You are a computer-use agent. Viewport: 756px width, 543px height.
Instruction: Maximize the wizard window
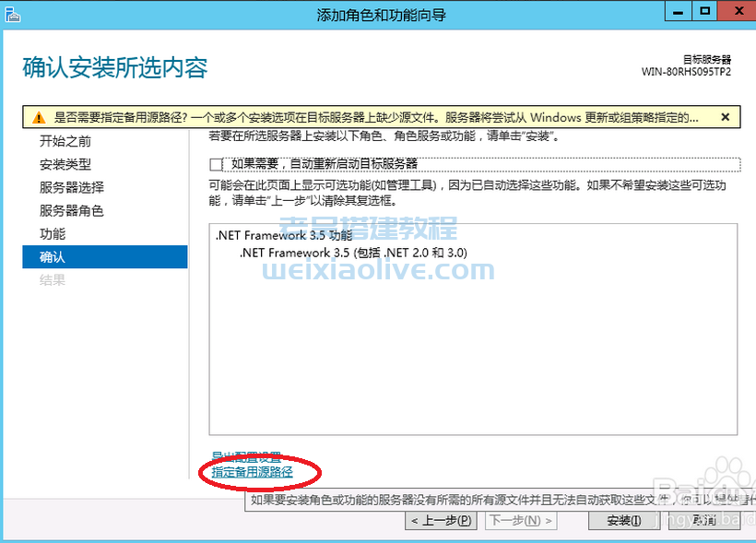pos(705,11)
